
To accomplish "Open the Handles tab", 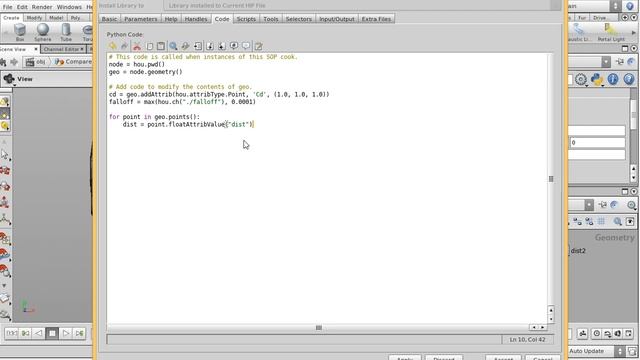I will click(196, 19).
